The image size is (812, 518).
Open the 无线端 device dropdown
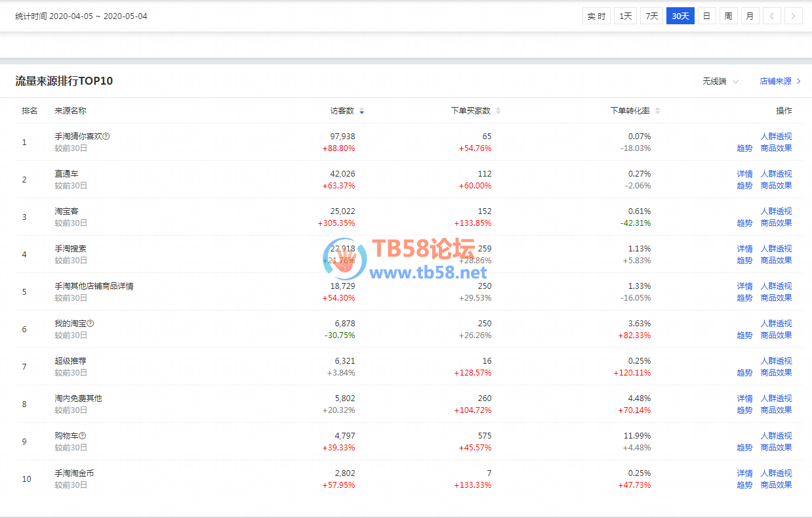(720, 81)
